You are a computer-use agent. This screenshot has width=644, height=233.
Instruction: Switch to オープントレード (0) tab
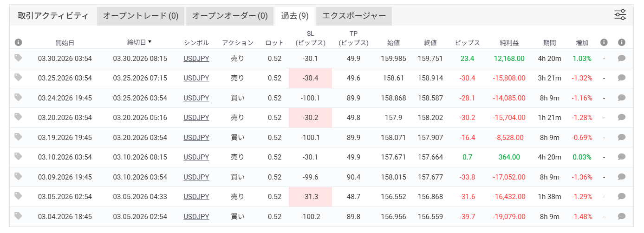[141, 16]
